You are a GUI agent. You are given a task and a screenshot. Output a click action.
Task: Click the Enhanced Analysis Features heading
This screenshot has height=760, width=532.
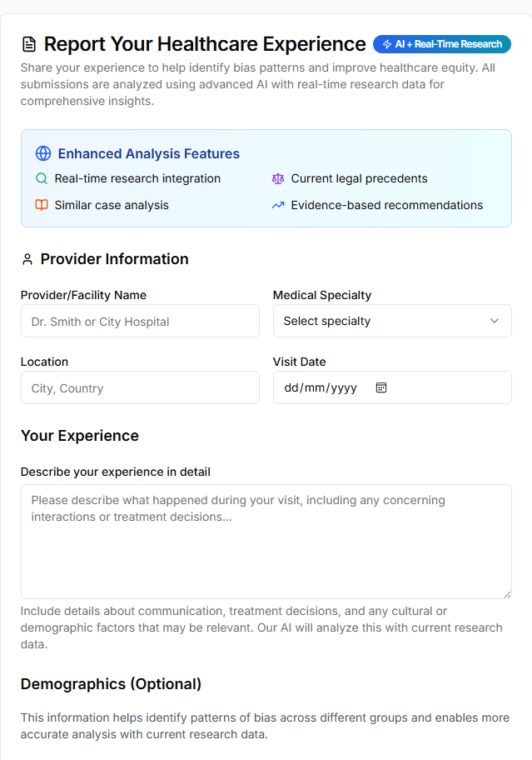(148, 153)
